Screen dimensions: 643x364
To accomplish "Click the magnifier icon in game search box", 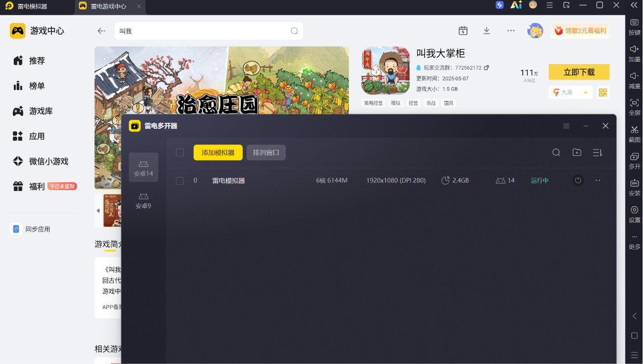I will click(x=294, y=31).
